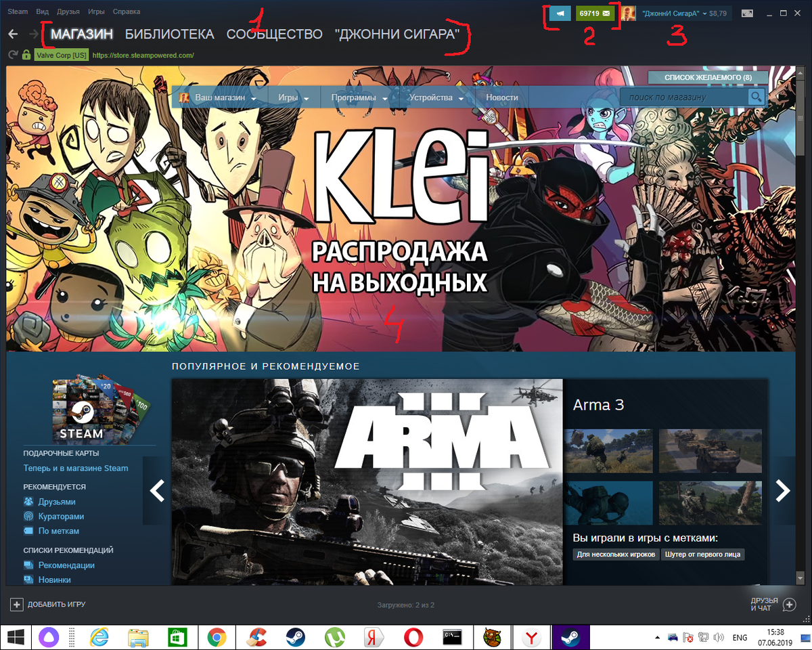Open the Вид menu
Image resolution: width=812 pixels, height=650 pixels.
pos(42,12)
